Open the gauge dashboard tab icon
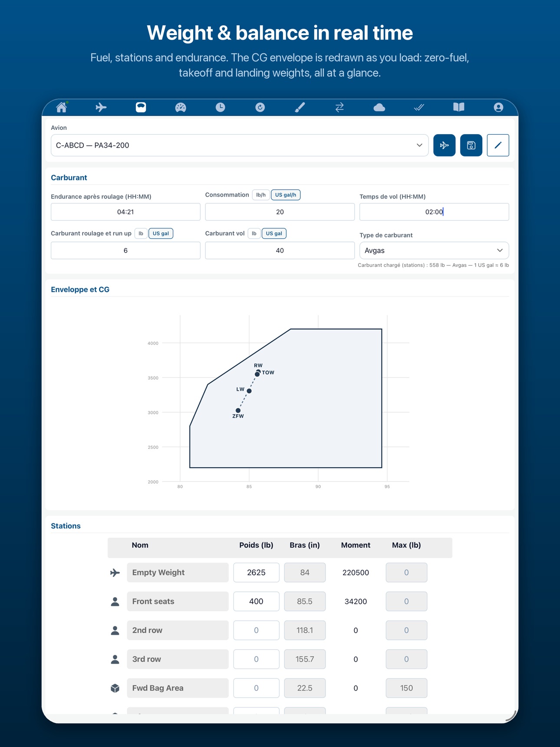Image resolution: width=560 pixels, height=747 pixels. (x=181, y=107)
